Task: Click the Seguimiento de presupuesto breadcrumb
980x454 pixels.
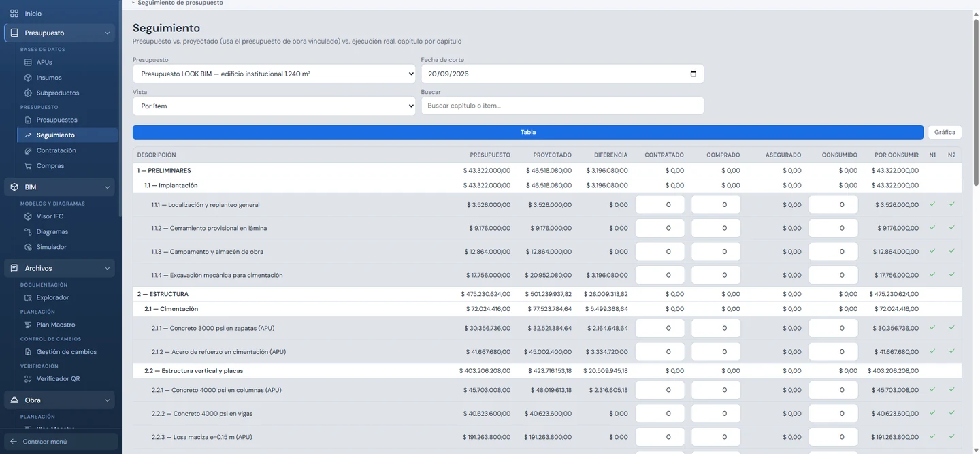Action: tap(180, 3)
